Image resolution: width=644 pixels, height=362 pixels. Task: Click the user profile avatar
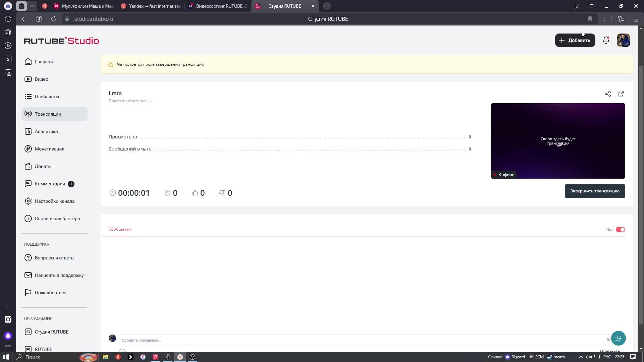(623, 40)
